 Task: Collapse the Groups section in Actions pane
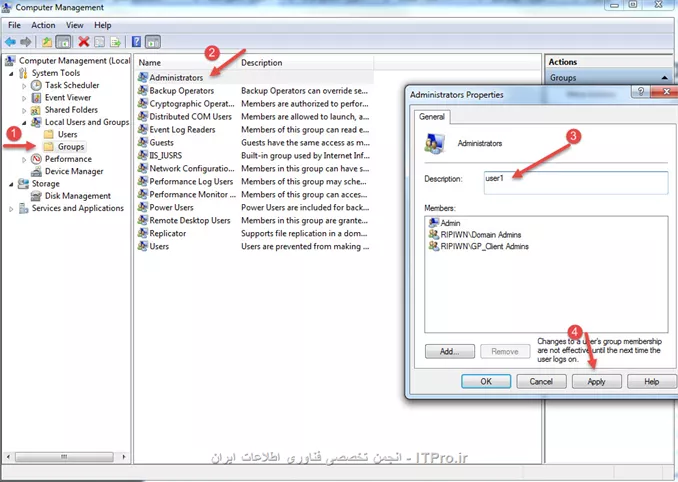(665, 78)
